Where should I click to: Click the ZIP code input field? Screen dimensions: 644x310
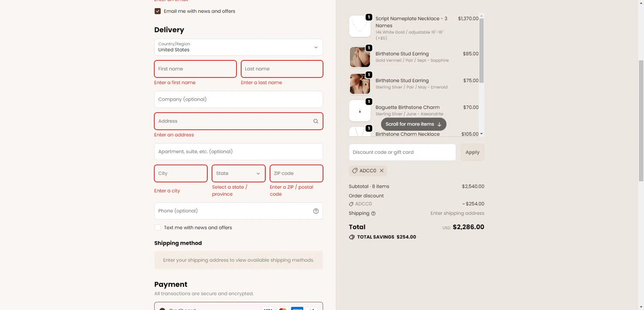pyautogui.click(x=296, y=174)
